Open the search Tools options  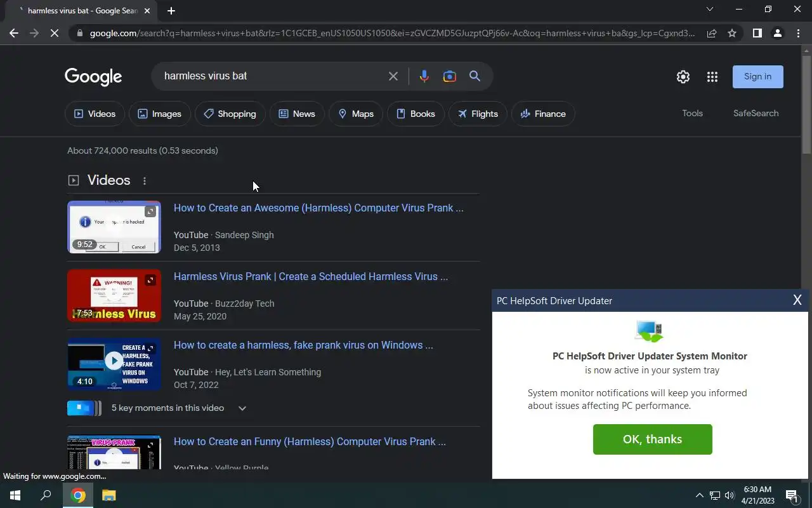[692, 113]
